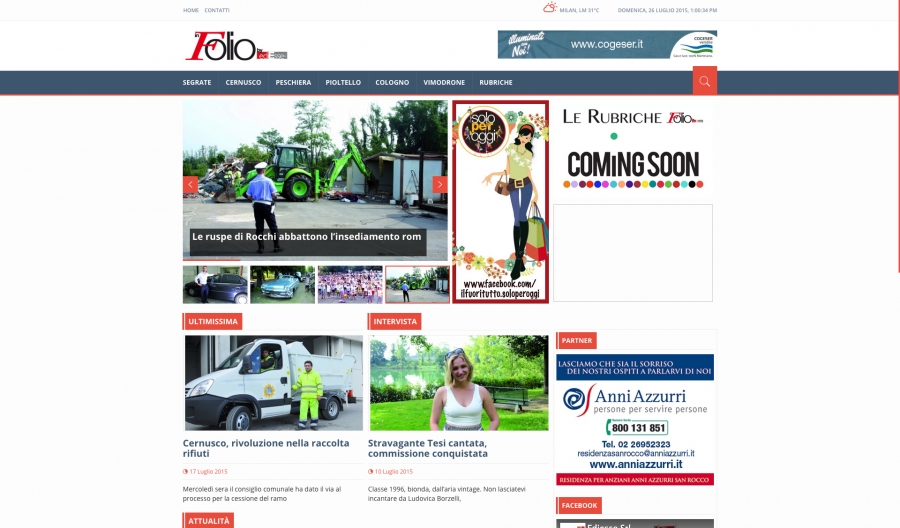Click the next slide arrow on slider
The height and width of the screenshot is (528, 900).
440,184
